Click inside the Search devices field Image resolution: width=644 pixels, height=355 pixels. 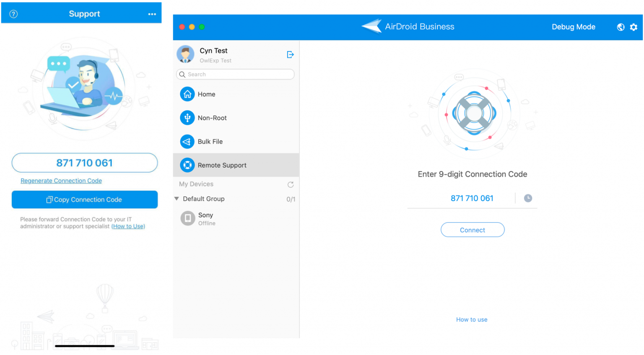[235, 74]
